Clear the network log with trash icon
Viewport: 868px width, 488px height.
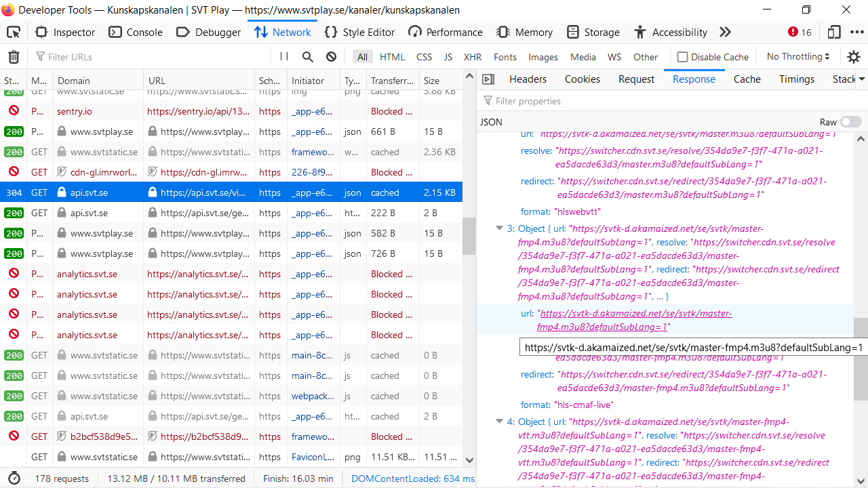[14, 57]
